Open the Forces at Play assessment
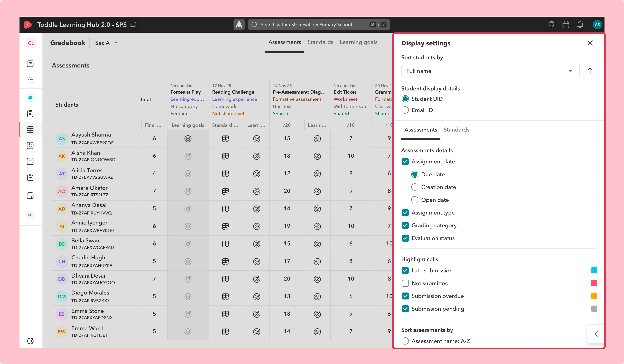 click(x=186, y=92)
